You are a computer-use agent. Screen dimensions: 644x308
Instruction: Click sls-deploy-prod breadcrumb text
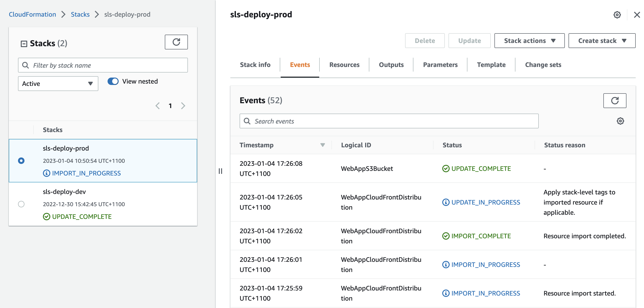(x=127, y=14)
